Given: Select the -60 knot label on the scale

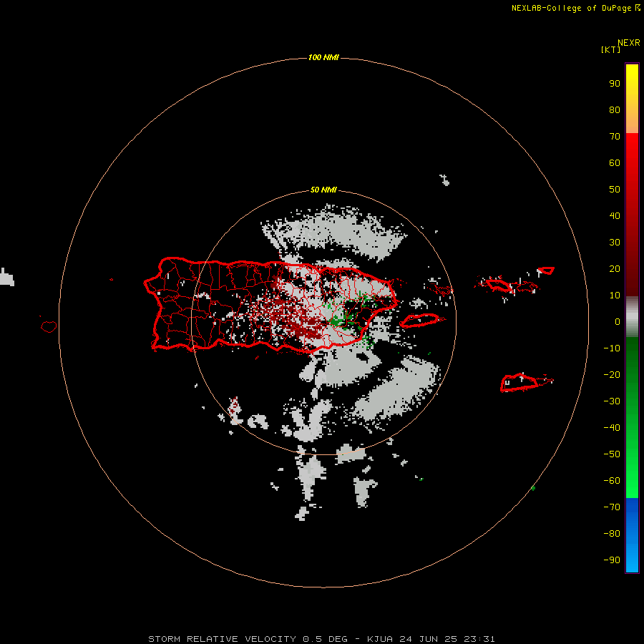Looking at the screenshot, I should pyautogui.click(x=612, y=481).
